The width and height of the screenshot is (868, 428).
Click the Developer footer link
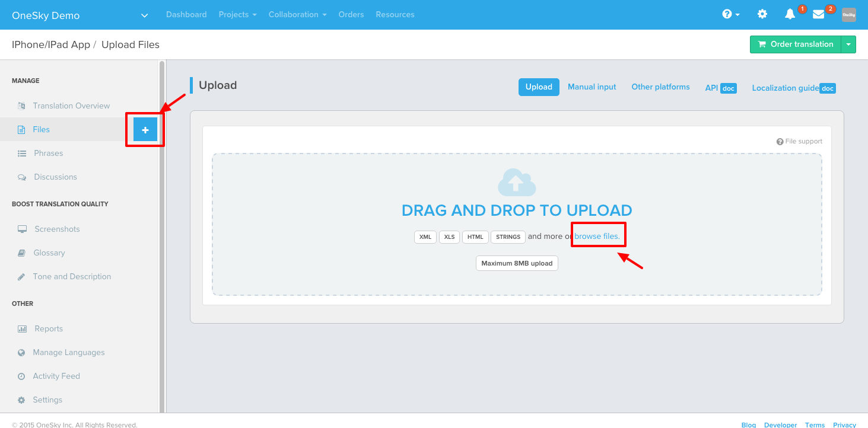tap(781, 424)
